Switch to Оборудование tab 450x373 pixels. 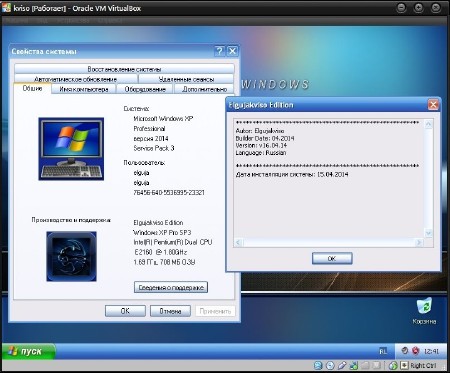(145, 89)
